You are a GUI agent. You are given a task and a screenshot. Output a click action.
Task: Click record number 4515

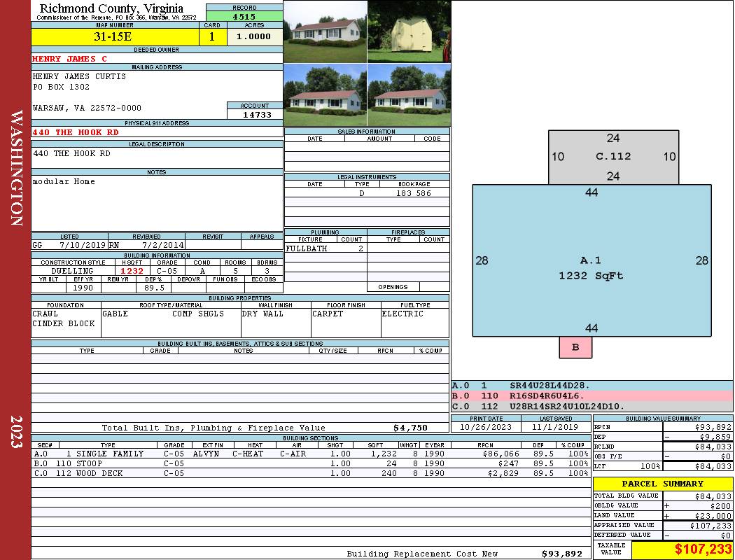[244, 16]
